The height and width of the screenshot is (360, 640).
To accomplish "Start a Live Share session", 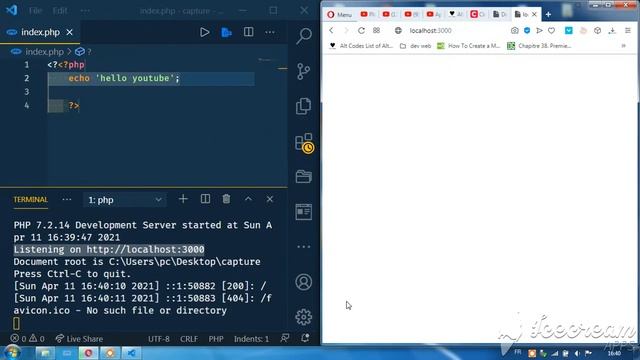I will point(79,339).
